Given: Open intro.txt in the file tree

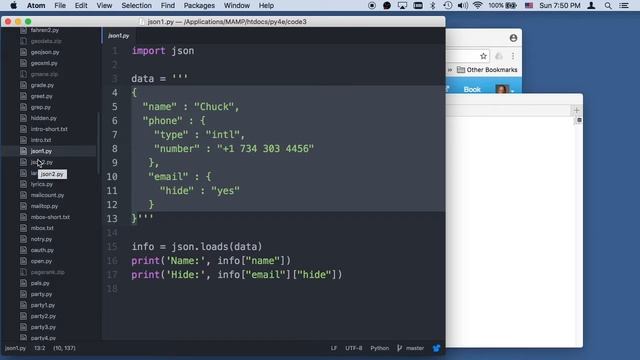Looking at the screenshot, I should [x=41, y=140].
